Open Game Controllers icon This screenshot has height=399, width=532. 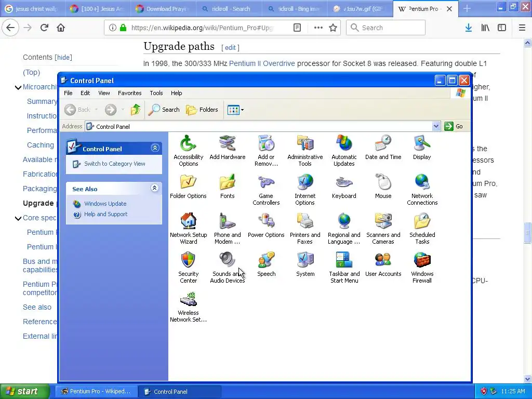266,190
